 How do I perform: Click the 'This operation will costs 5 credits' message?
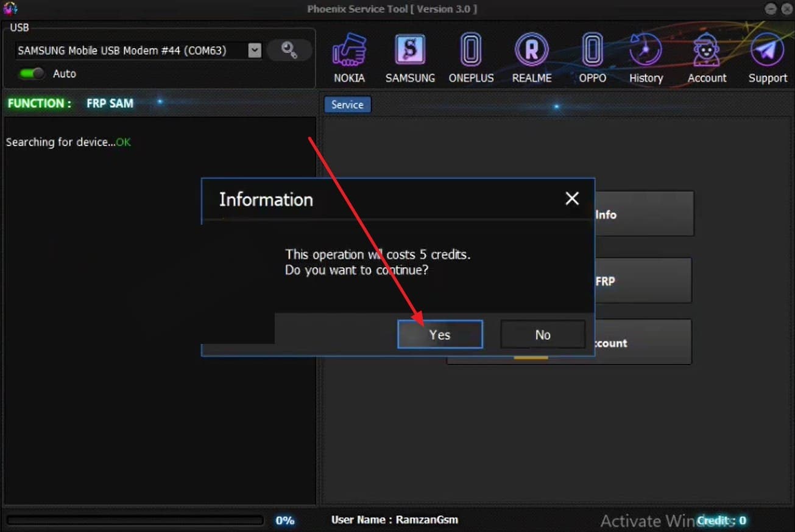pyautogui.click(x=378, y=254)
